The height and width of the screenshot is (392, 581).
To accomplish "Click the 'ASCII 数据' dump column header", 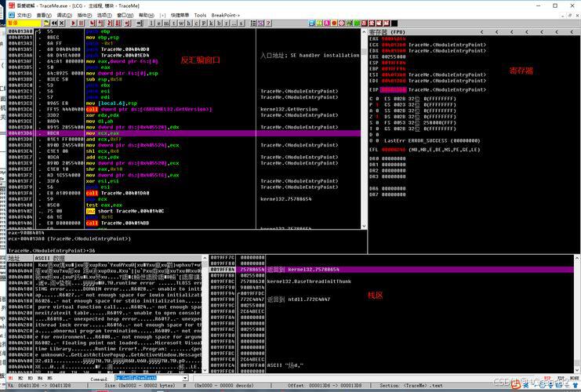I will coord(118,258).
